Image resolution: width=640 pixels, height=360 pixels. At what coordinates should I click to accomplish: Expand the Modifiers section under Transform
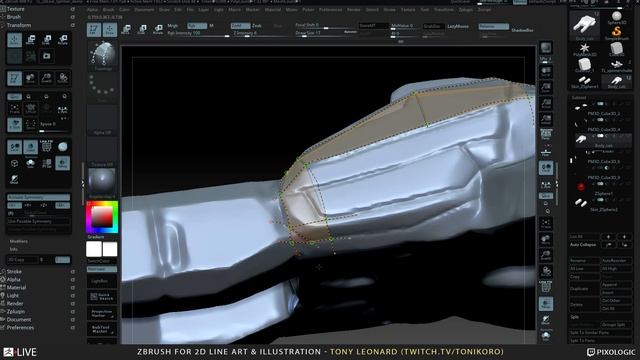[19, 241]
